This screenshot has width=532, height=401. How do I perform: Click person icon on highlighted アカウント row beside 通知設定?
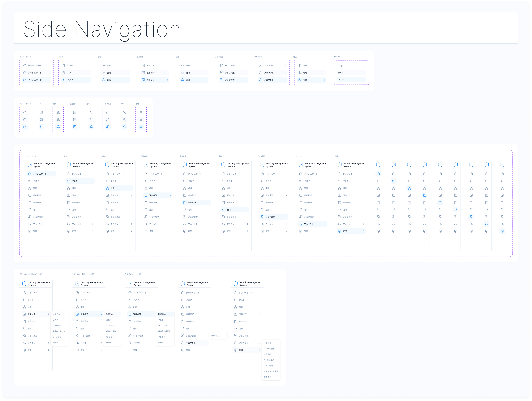point(183,343)
